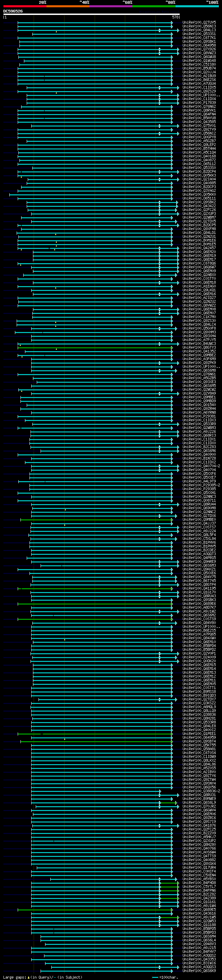Select label UniRef100_O64958
Image resolution: width=222 pixels, height=980 pixels.
click(199, 45)
